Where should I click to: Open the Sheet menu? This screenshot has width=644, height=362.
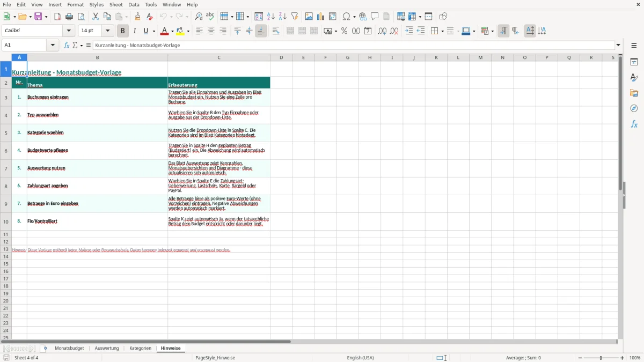pyautogui.click(x=116, y=4)
